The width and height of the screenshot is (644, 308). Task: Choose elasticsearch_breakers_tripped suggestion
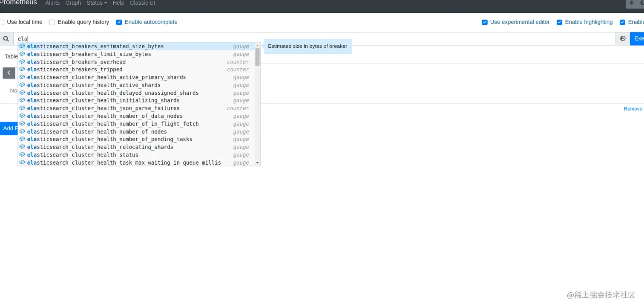pyautogui.click(x=137, y=69)
